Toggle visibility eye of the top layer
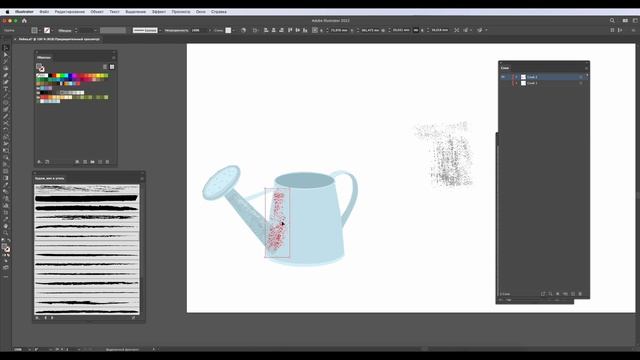Image resolution: width=640 pixels, height=360 pixels. (503, 77)
